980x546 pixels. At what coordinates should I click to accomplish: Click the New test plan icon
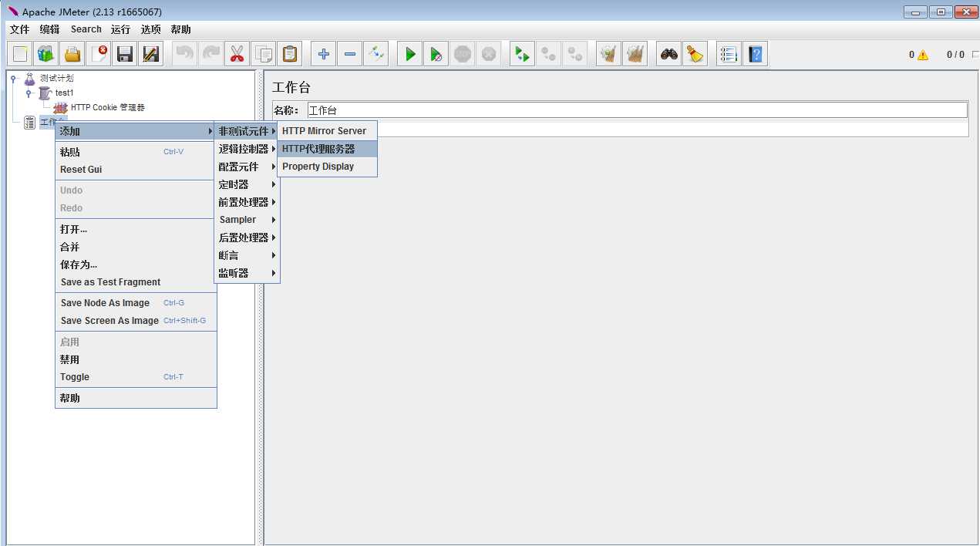21,54
